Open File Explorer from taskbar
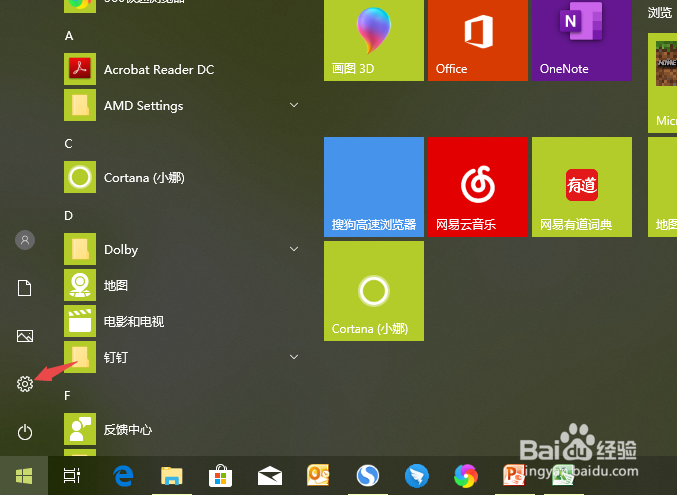The width and height of the screenshot is (677, 495). tap(172, 476)
